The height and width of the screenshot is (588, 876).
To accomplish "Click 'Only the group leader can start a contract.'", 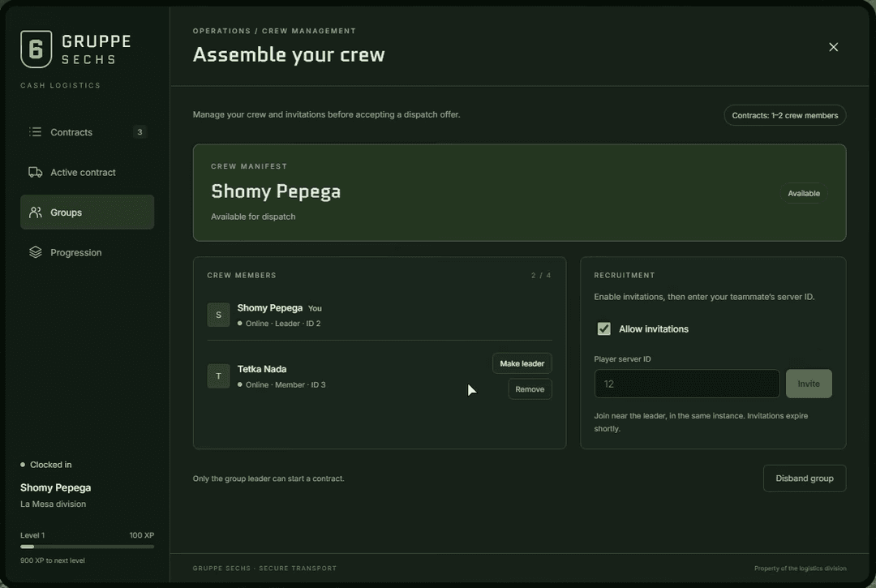I will tap(268, 479).
